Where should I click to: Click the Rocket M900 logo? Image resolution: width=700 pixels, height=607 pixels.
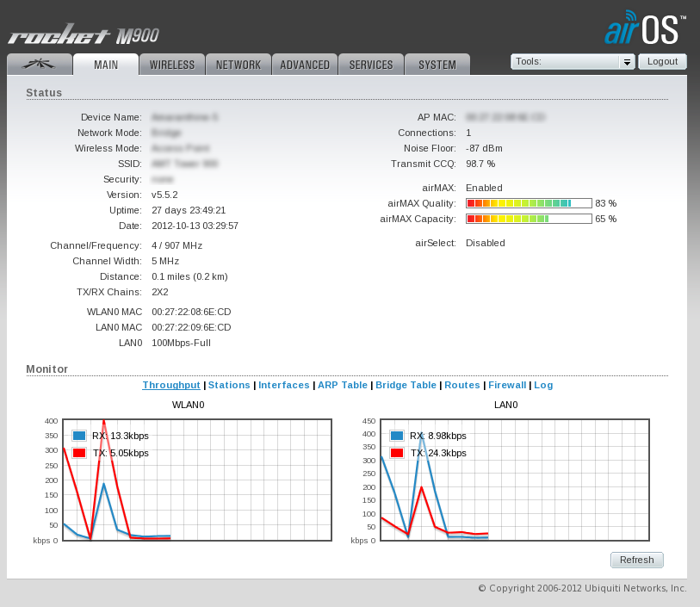(84, 34)
